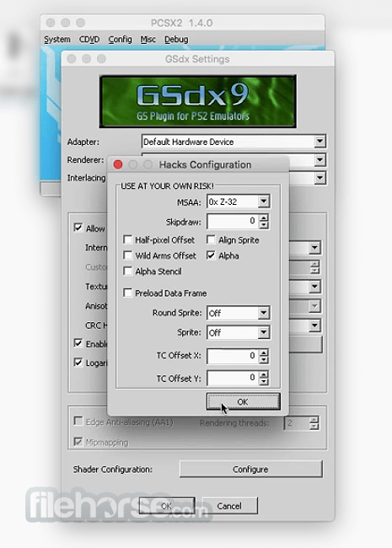The width and height of the screenshot is (392, 548).
Task: Enable Alpha Stencil hack
Action: [128, 271]
